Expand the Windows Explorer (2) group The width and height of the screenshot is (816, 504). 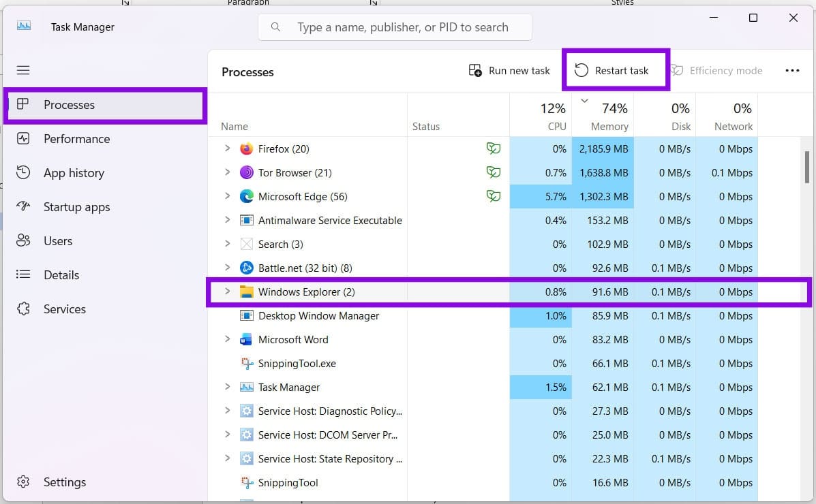[228, 292]
